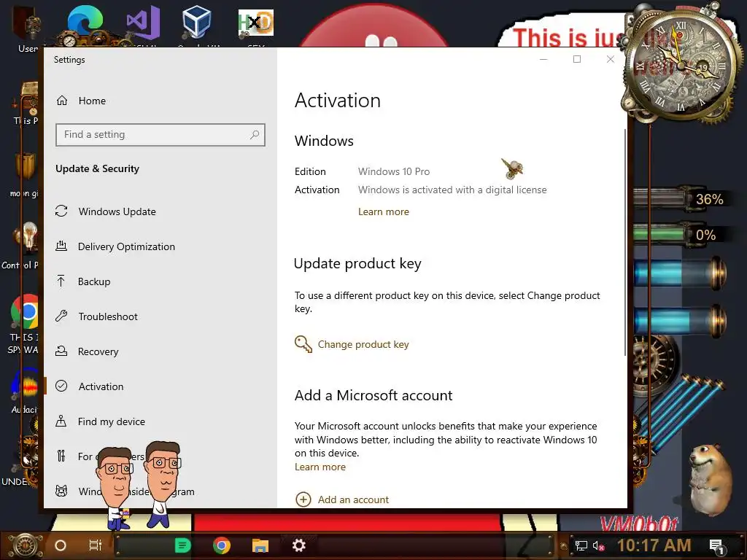Click the Activation checkmark icon
Image resolution: width=747 pixels, height=560 pixels.
(61, 386)
